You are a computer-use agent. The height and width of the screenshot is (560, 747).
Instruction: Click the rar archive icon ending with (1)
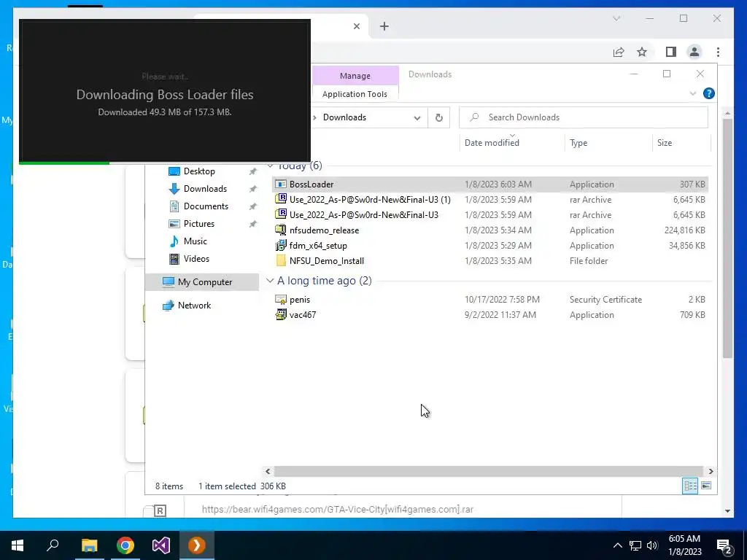pyautogui.click(x=281, y=199)
